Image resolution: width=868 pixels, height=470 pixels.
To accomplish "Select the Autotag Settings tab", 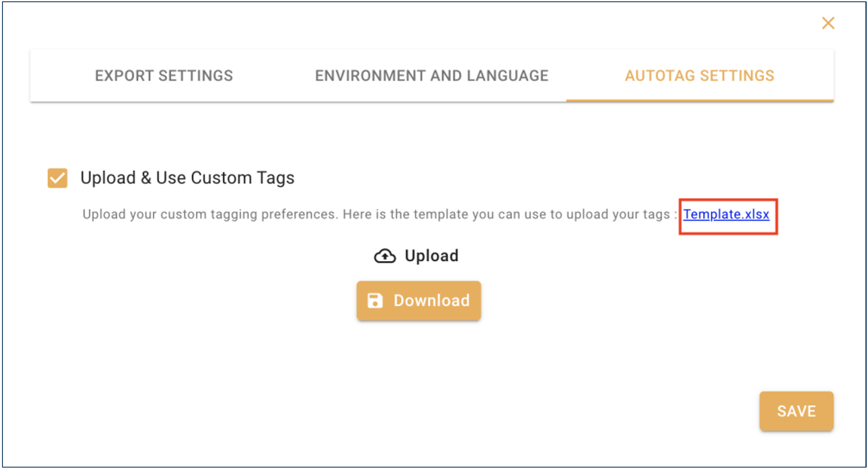I will [699, 76].
